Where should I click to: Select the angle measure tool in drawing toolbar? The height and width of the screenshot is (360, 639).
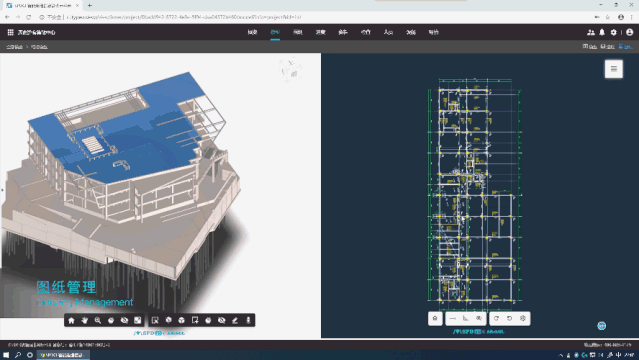(466, 318)
